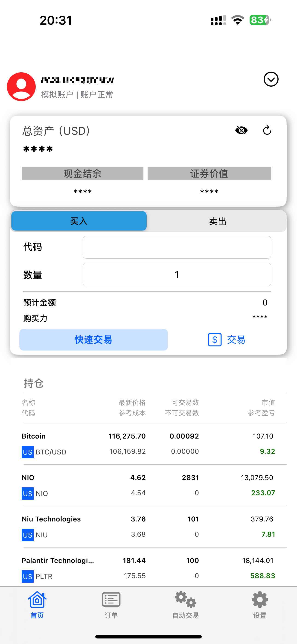This screenshot has width=297, height=644.
Task: Select the 现金结余 segment
Action: click(82, 173)
